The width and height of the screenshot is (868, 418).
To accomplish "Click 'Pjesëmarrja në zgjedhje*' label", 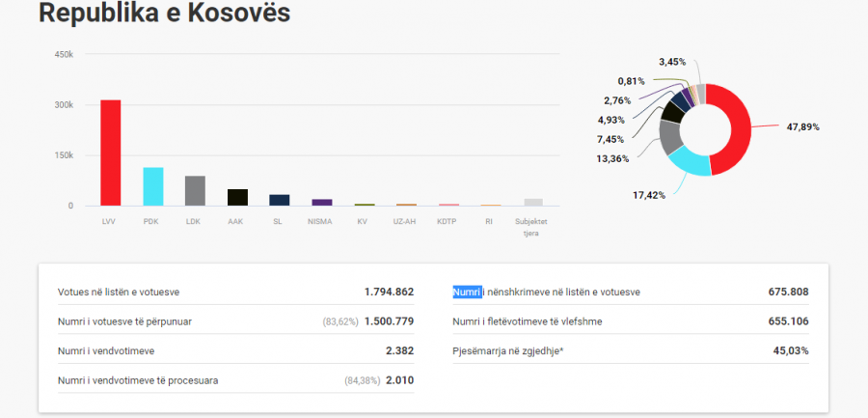I will tap(507, 351).
